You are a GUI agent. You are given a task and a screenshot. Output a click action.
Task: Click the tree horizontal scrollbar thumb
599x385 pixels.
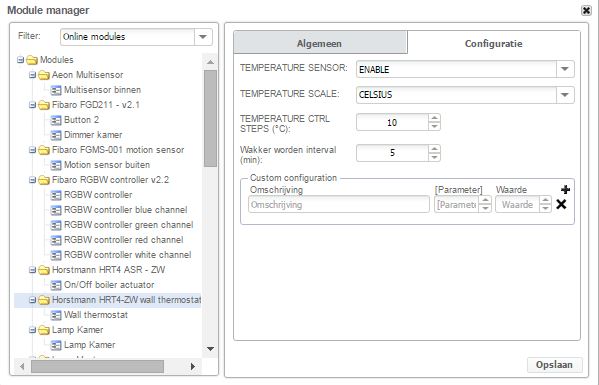(x=97, y=367)
